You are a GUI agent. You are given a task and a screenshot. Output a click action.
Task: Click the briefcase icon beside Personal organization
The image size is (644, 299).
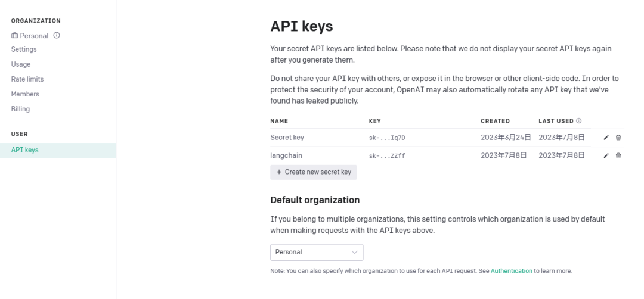(15, 35)
